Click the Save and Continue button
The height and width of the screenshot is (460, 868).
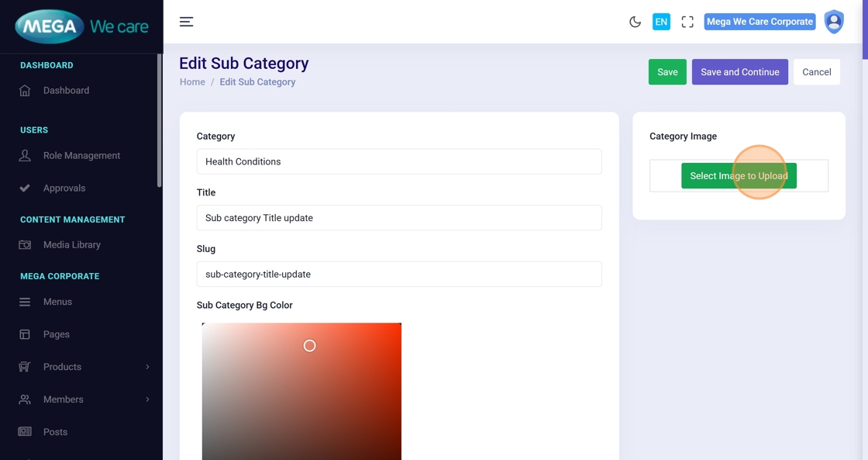click(739, 72)
